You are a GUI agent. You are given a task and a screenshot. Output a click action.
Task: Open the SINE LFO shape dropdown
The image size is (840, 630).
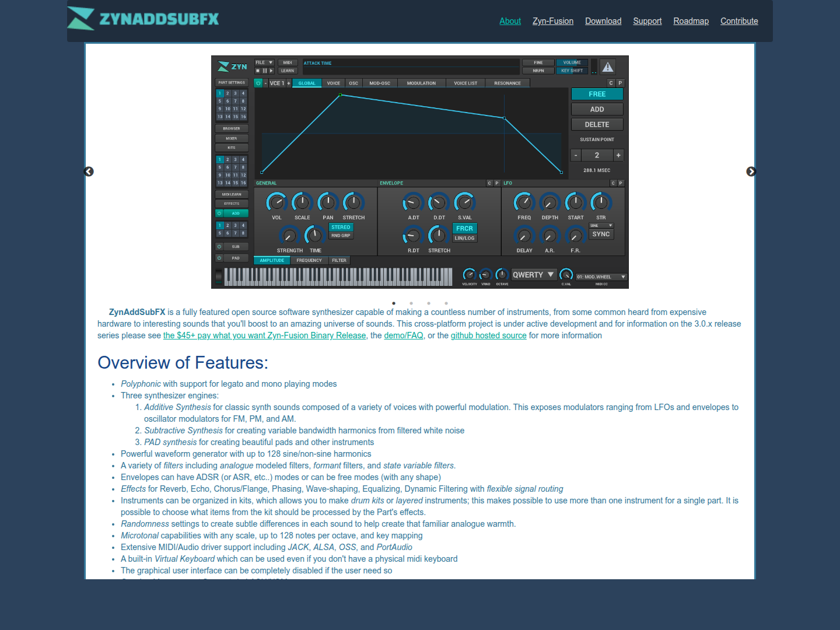click(x=601, y=225)
